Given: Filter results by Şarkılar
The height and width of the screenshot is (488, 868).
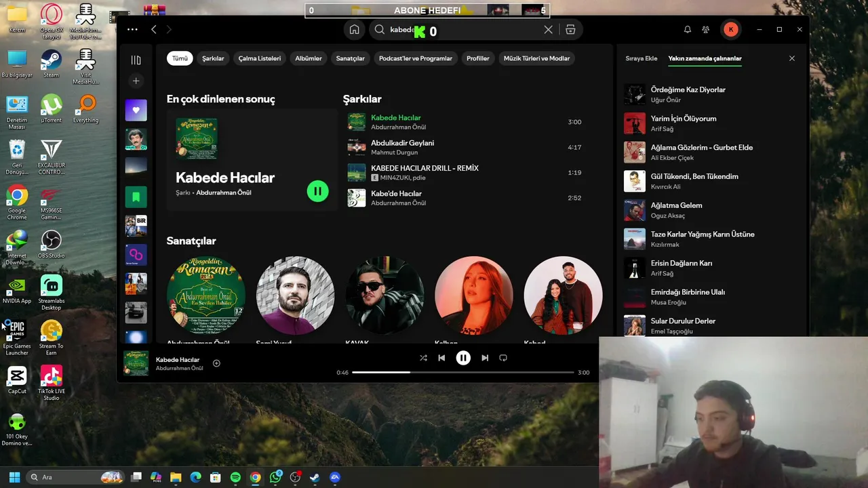Looking at the screenshot, I should tap(213, 58).
